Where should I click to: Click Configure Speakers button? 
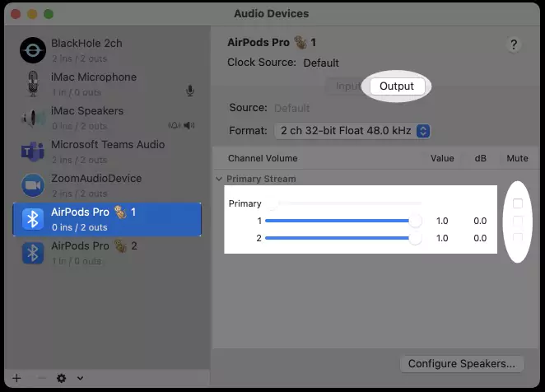point(462,364)
